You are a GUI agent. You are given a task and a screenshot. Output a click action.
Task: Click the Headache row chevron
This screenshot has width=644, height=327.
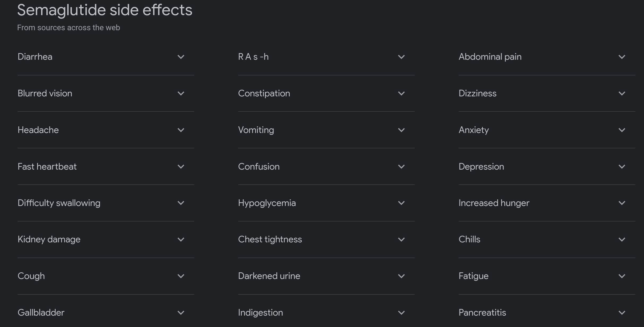(x=181, y=130)
